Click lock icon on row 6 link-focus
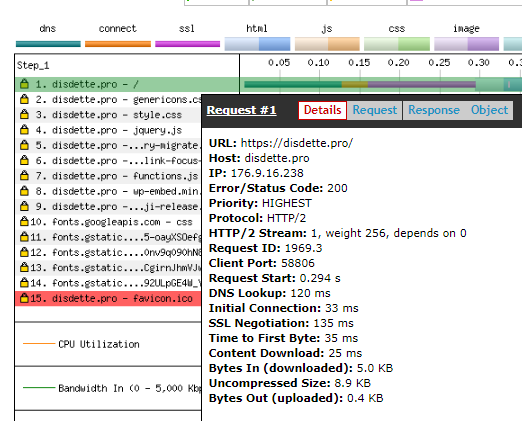The image size is (522, 421). (24, 160)
